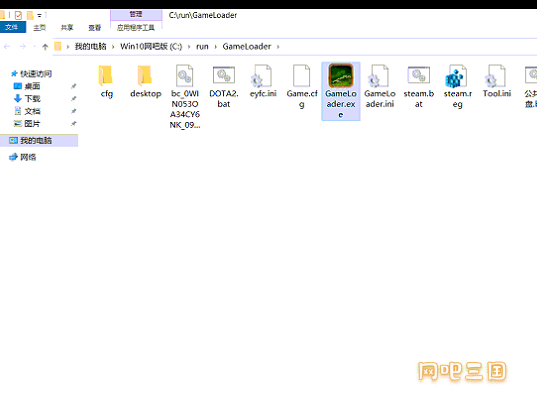Open the 应用程序工具 ribbon tab
Screen dimensions: 537x396
click(x=136, y=27)
